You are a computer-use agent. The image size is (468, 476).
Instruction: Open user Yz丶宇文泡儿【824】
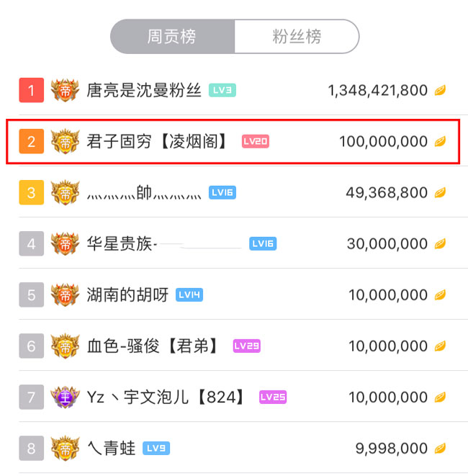pos(166,397)
